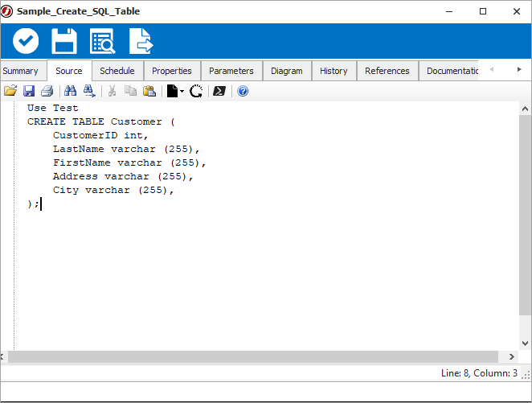Viewport: 532px width, 403px height.
Task: Click the 'City varchar (255),' line
Action: click(x=113, y=190)
